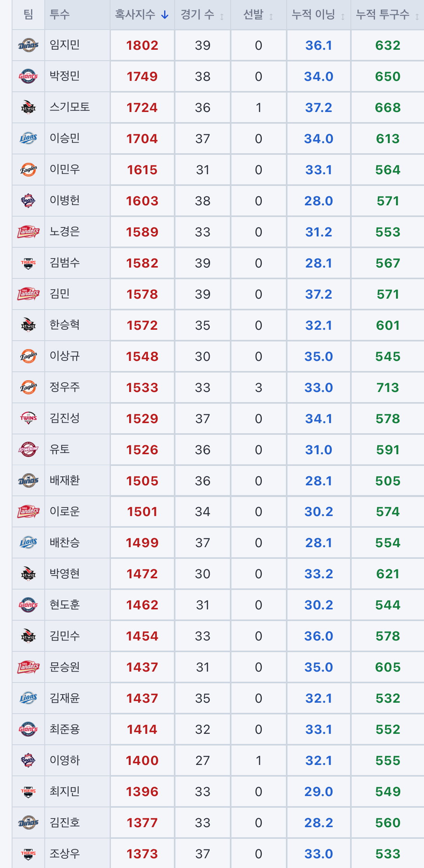The width and height of the screenshot is (424, 868).
Task: Click the Lions logo beside 이승민
Action: [x=28, y=138]
